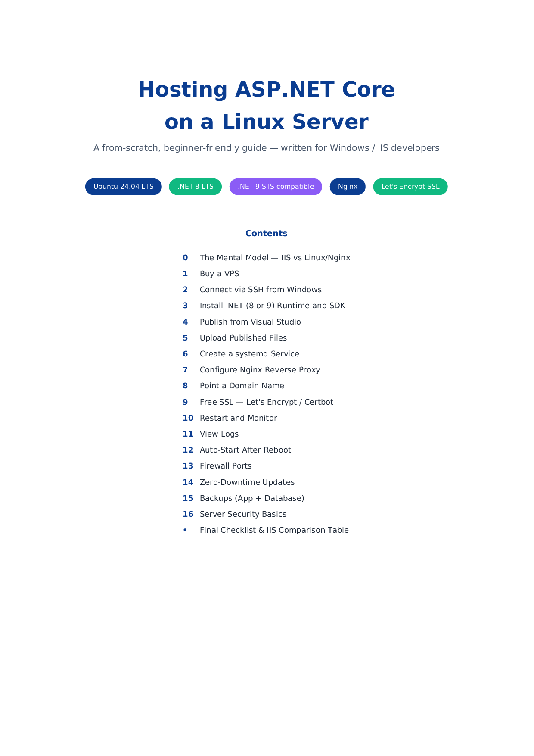
Task: Select the "Nginx" badge
Action: click(x=348, y=187)
